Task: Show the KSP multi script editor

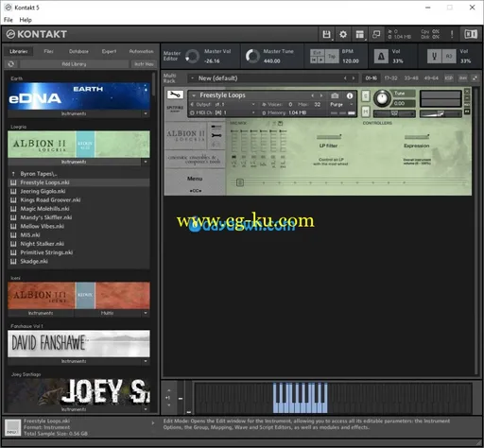Action: click(449, 78)
